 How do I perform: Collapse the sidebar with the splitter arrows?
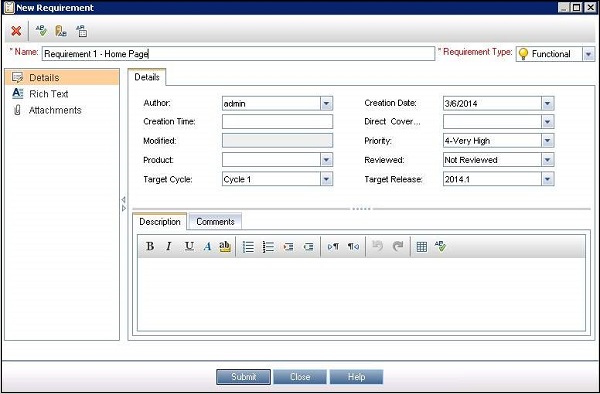(124, 204)
